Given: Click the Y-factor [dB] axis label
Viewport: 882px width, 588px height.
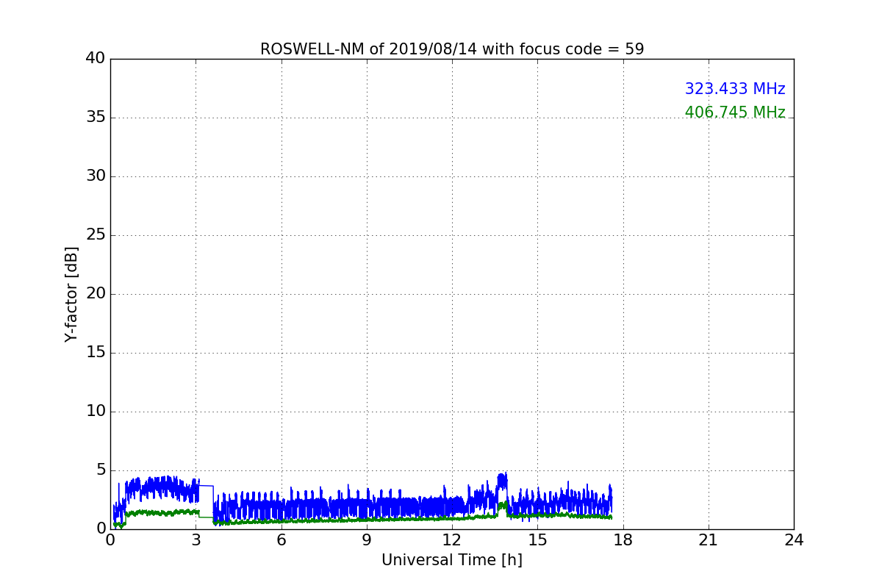Looking at the screenshot, I should tap(71, 294).
